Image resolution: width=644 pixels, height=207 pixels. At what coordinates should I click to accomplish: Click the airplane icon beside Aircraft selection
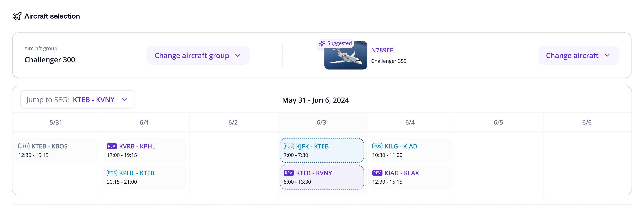[x=17, y=16]
